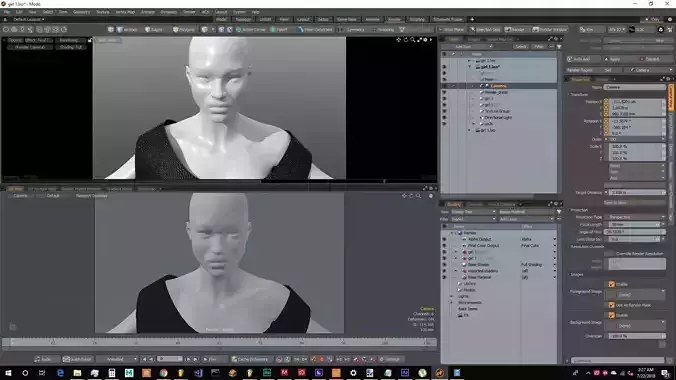This screenshot has width=676, height=380.
Task: Toggle visibility of Texture Group item
Action: (444, 111)
